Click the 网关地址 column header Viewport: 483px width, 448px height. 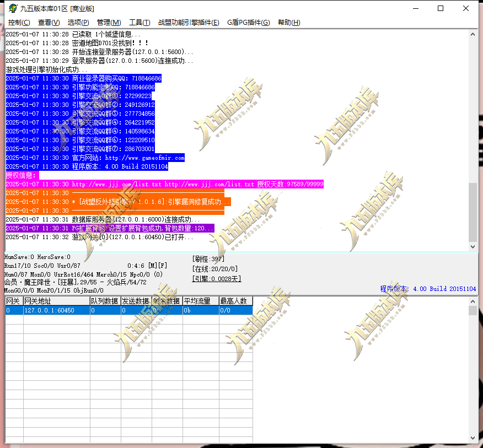[57, 301]
